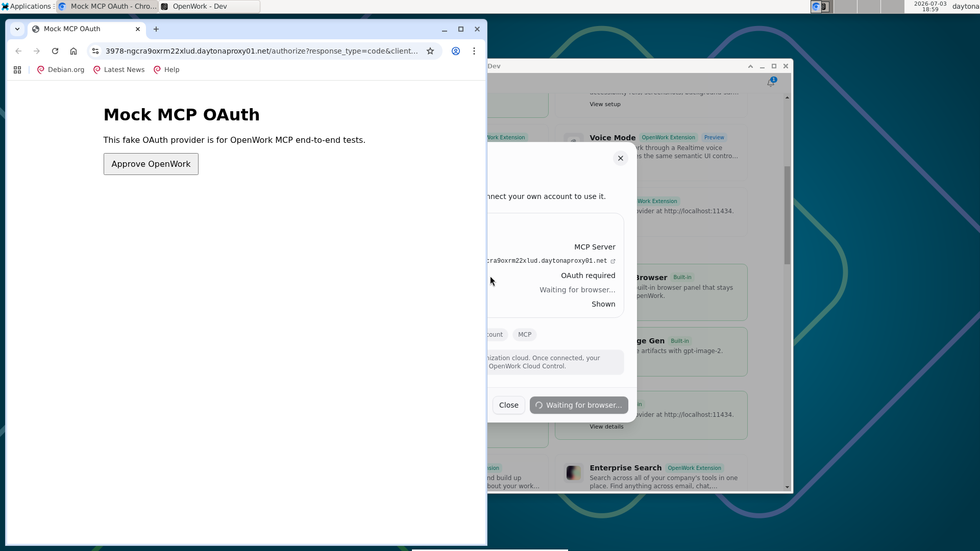Bookmark this page with the star icon
The width and height of the screenshot is (980, 551).
(x=430, y=51)
